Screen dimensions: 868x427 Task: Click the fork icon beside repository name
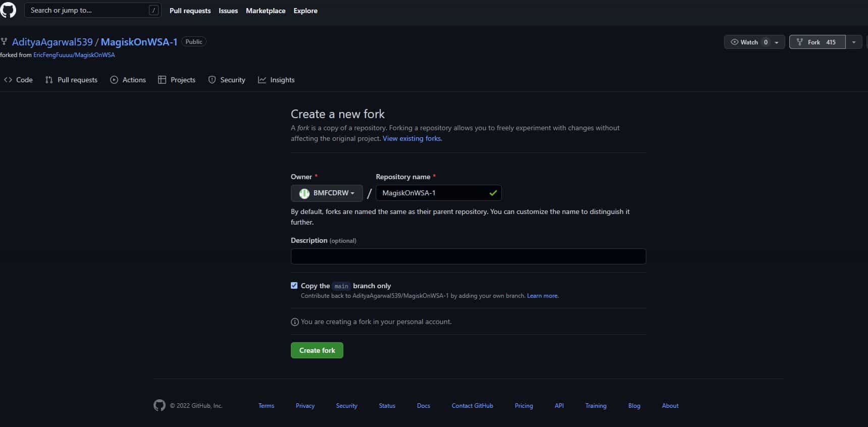(x=4, y=42)
